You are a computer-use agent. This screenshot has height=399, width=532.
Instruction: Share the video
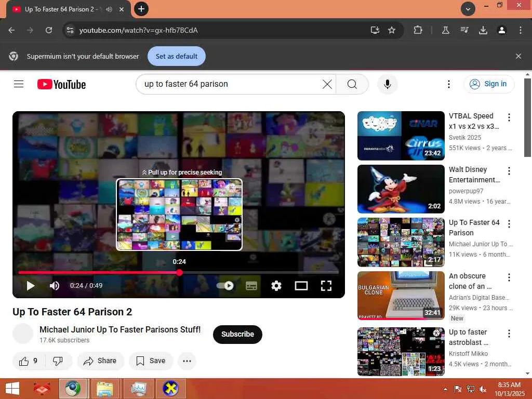click(100, 361)
